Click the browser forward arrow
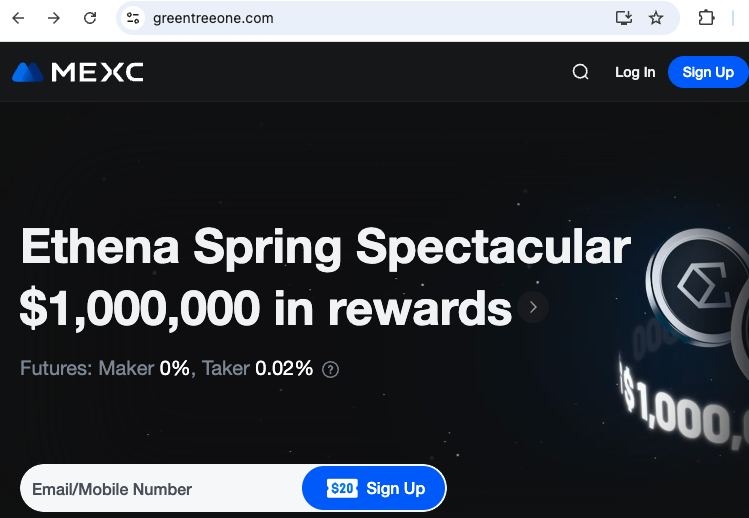Viewport: 749px width, 518px height. [x=54, y=18]
